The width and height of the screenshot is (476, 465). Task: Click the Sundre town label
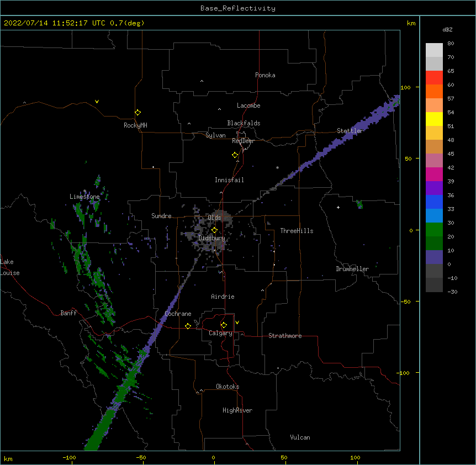coord(161,216)
